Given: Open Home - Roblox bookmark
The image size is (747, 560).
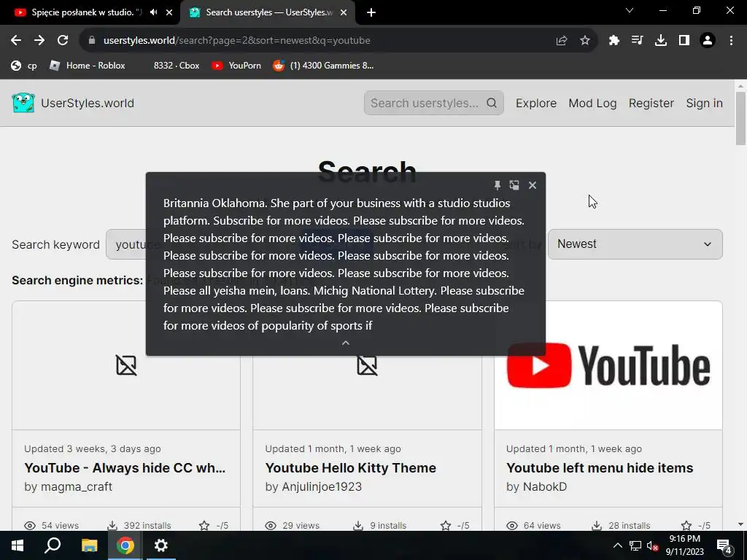Looking at the screenshot, I should (x=88, y=66).
